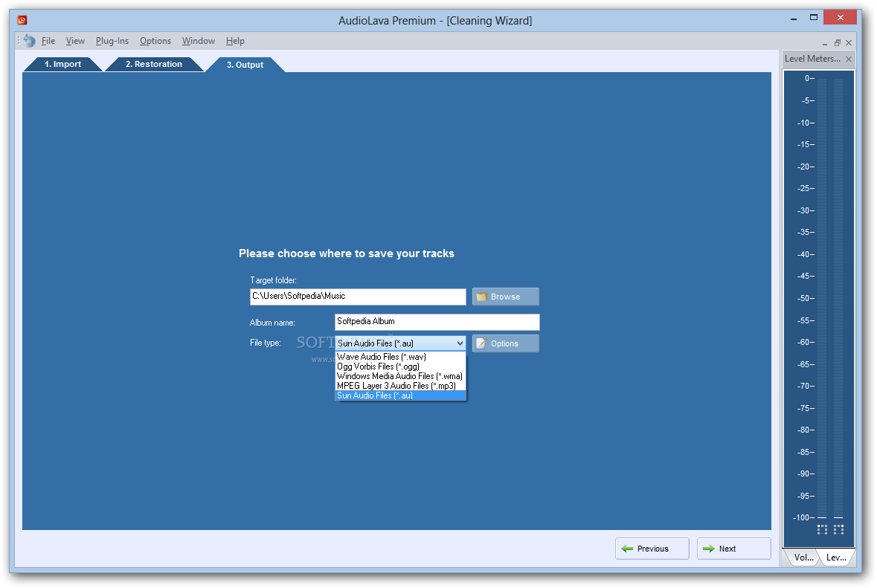The width and height of the screenshot is (877, 588).
Task: Choose MPEG Layer 3 Audio Files (*.mp3)
Action: (x=400, y=386)
